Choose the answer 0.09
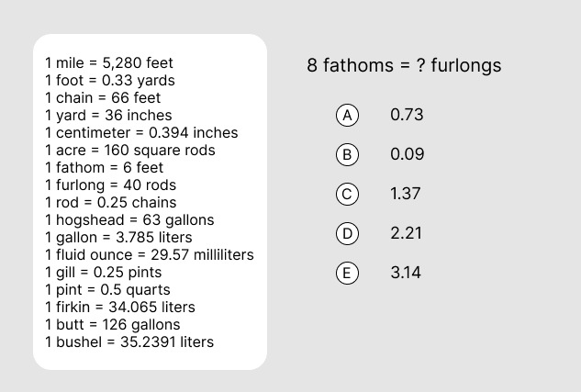 tap(407, 154)
